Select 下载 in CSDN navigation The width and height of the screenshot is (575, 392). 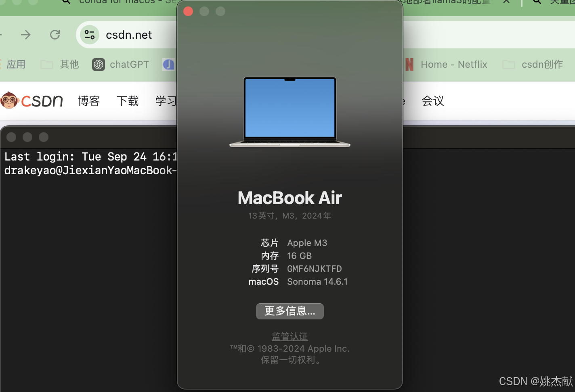click(x=128, y=101)
